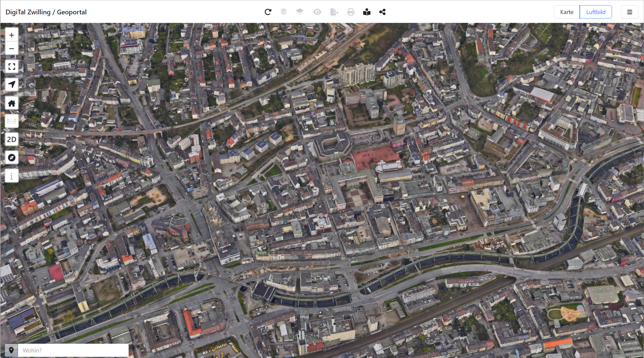
Task: Enter fullscreen map mode
Action: click(x=12, y=66)
